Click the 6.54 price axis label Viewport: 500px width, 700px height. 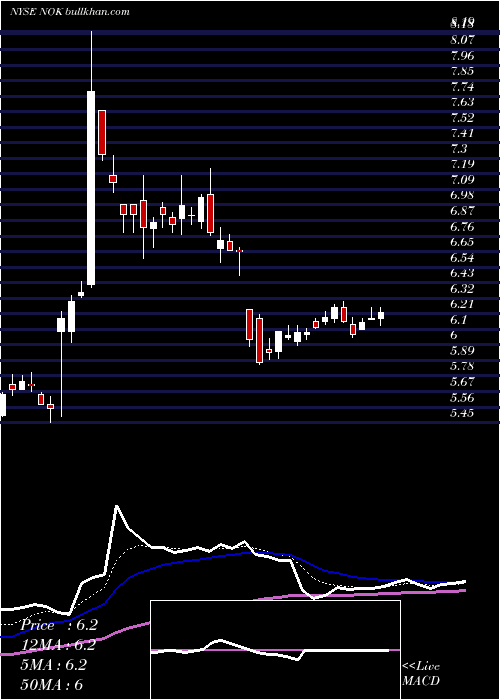(x=462, y=257)
